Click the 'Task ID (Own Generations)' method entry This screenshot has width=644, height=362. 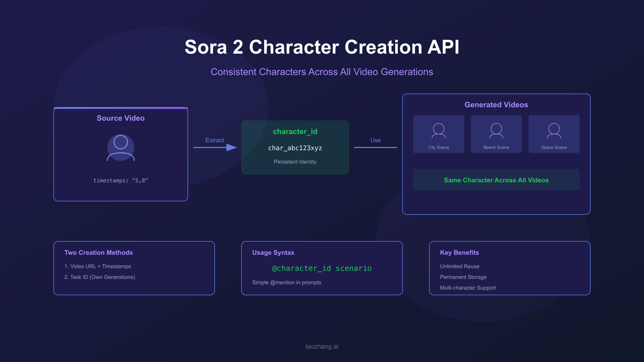click(100, 277)
